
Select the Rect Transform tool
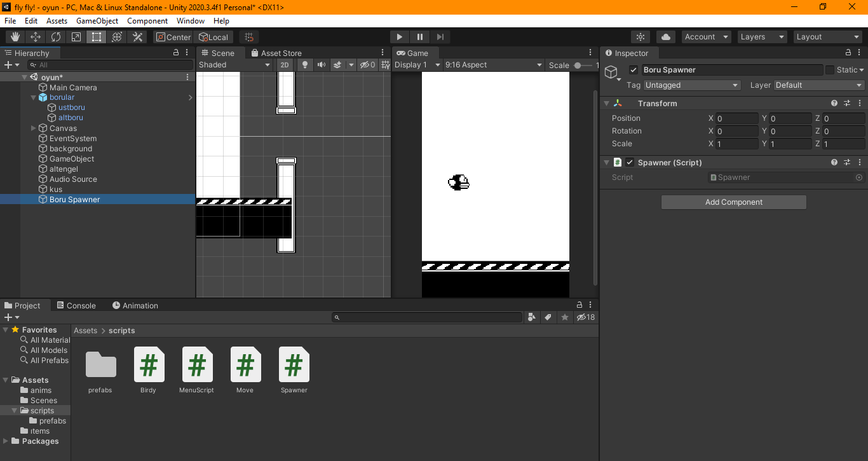coord(97,37)
